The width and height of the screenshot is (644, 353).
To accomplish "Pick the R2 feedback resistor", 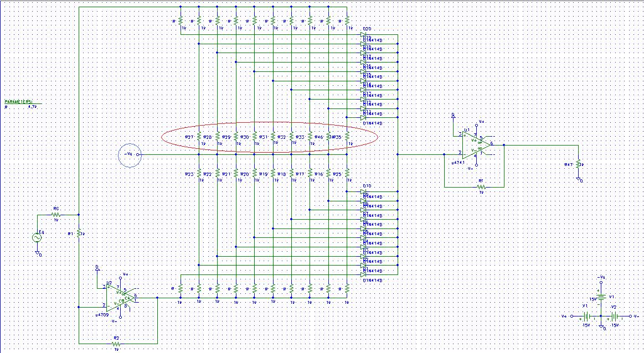I will tap(116, 344).
